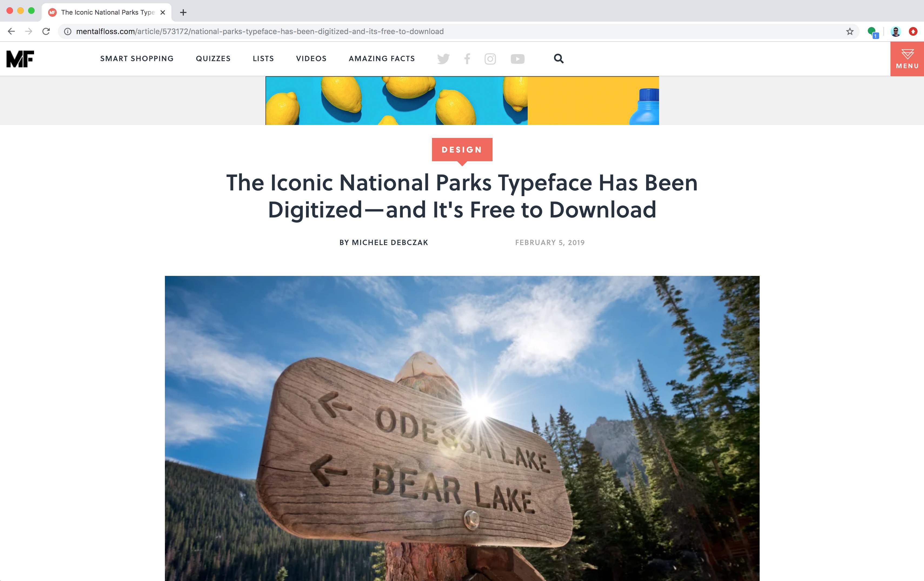924x581 pixels.
Task: Click the site search magnifier icon
Action: 559,58
